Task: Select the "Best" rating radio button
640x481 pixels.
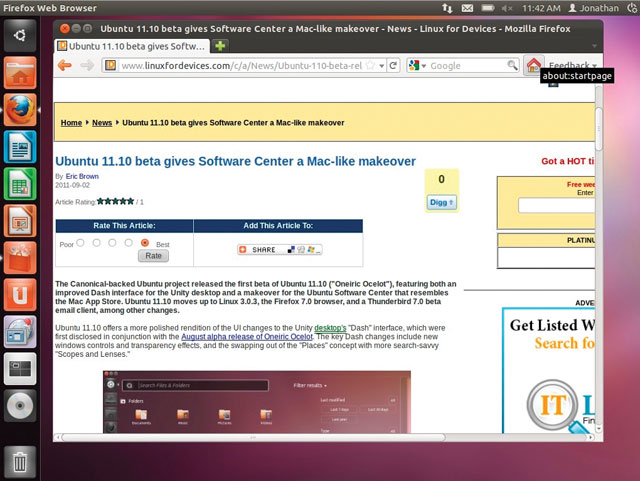Action: tap(145, 243)
